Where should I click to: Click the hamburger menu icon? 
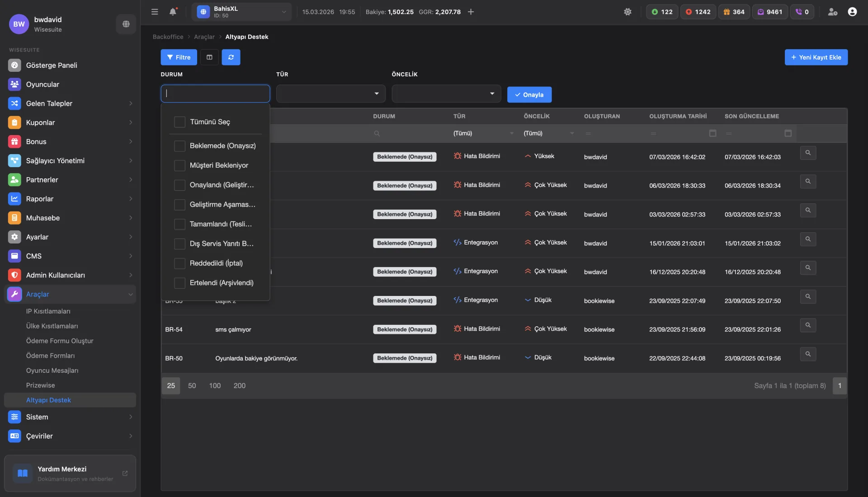[155, 12]
